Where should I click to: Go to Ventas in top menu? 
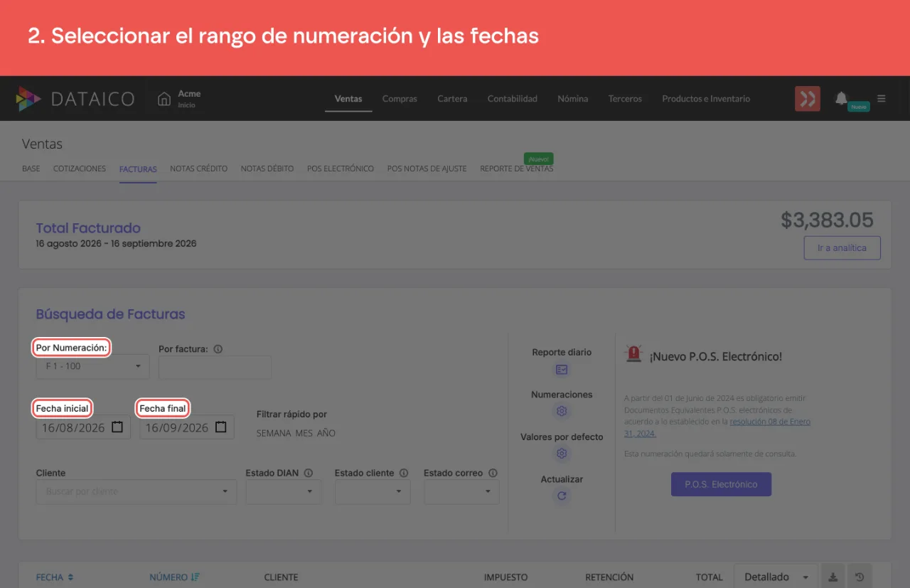[348, 99]
